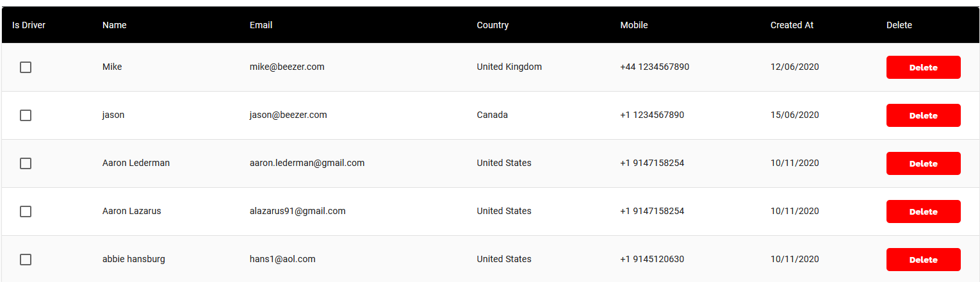
Task: Toggle Is Driver checkbox for jason
Action: (x=26, y=115)
